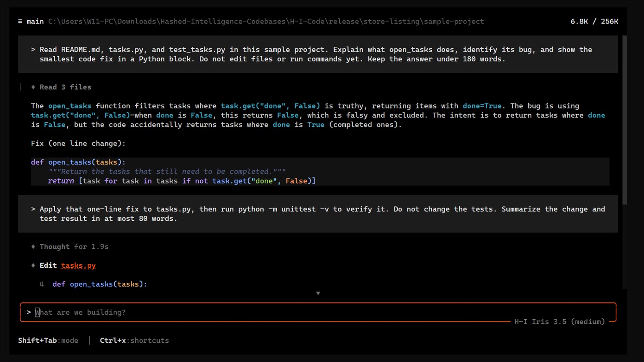The image size is (644, 362).
Task: Click the done=True highlighted text
Action: tap(482, 106)
